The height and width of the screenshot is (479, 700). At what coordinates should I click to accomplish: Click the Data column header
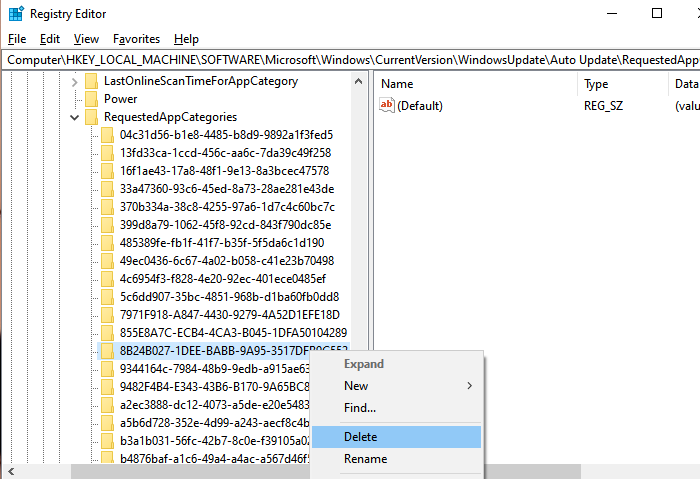pyautogui.click(x=685, y=84)
